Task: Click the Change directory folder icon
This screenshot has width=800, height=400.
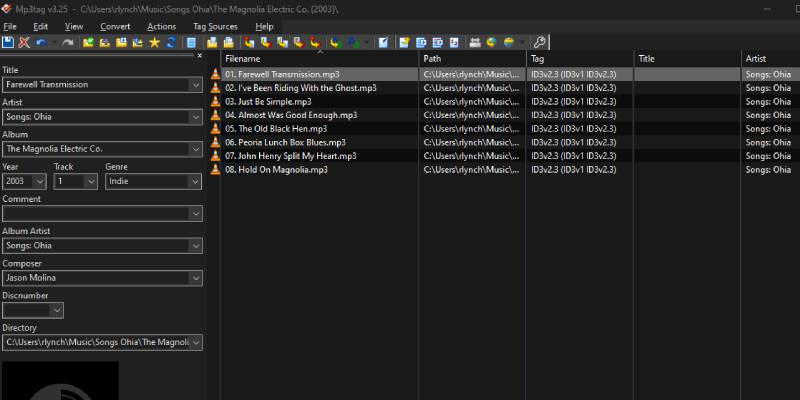Action: [x=88, y=42]
